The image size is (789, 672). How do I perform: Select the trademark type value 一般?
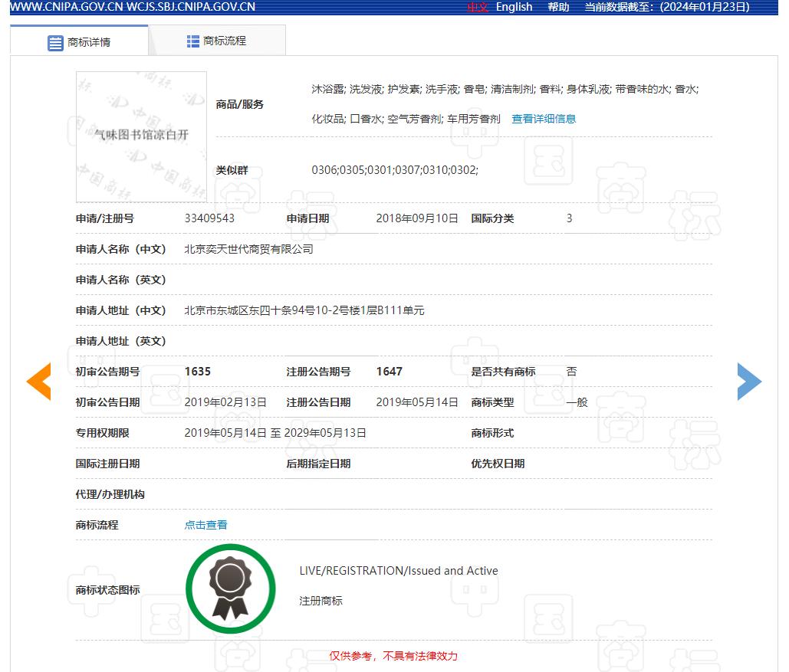577,402
